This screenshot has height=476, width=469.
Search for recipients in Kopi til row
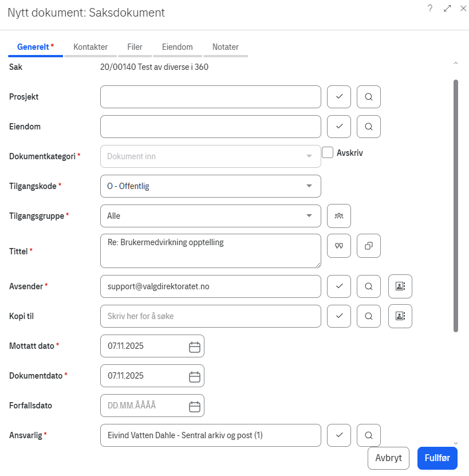[369, 316]
